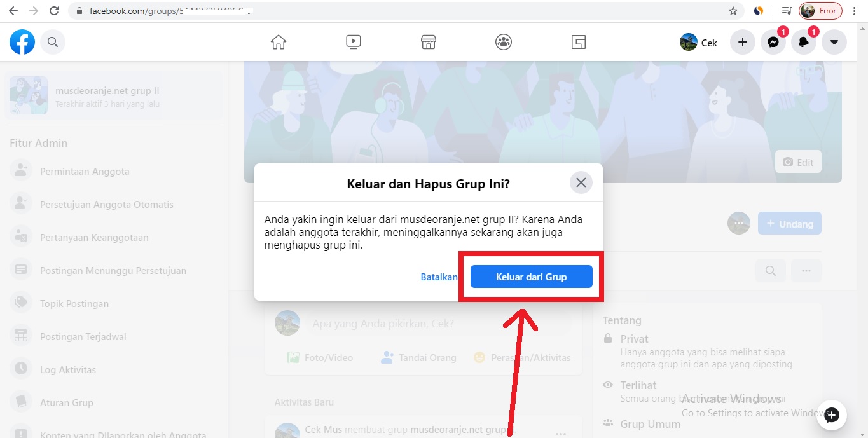Open musdeoranje.net grup II sidebar entry

tap(114, 95)
